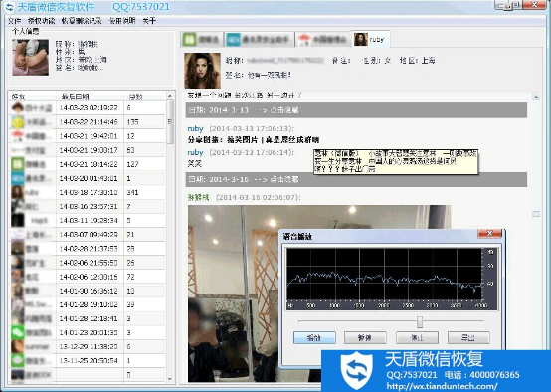Image resolution: width=551 pixels, height=392 pixels.
Task: Click ruby sender name at 17:06:14 message
Action: pos(195,152)
